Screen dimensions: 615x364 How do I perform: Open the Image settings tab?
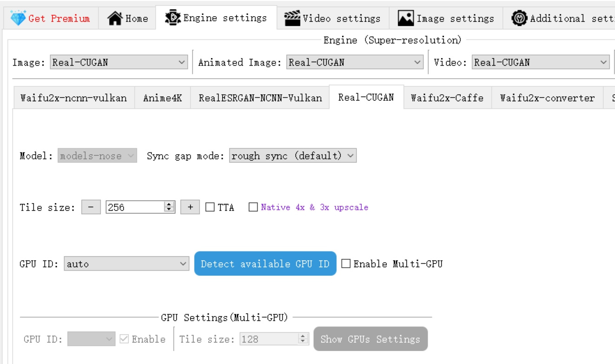446,19
